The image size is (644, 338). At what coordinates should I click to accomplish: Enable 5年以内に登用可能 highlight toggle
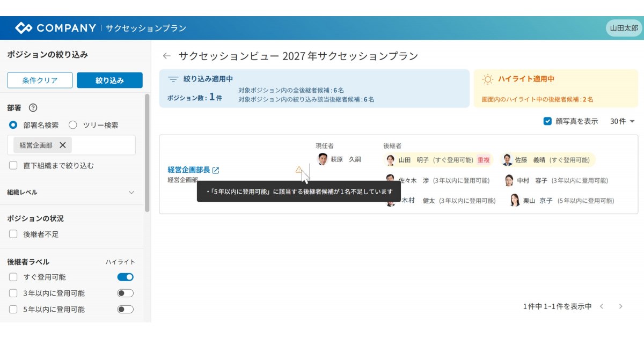pos(125,310)
